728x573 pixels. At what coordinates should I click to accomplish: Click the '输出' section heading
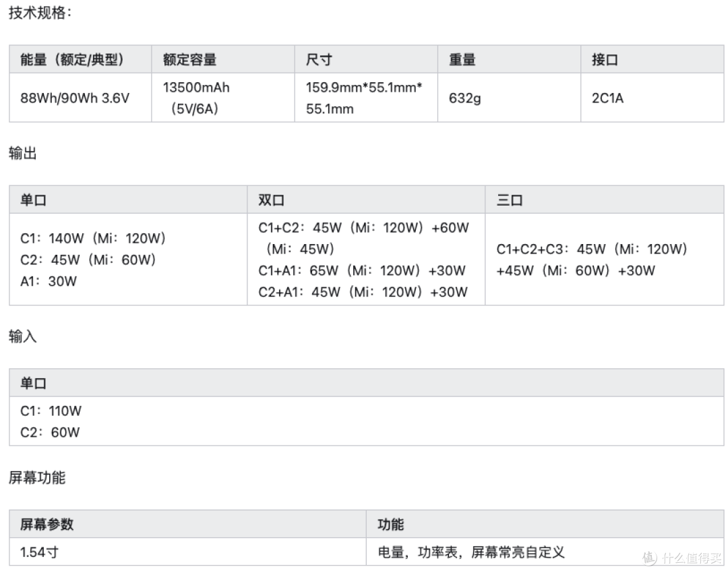coord(22,153)
